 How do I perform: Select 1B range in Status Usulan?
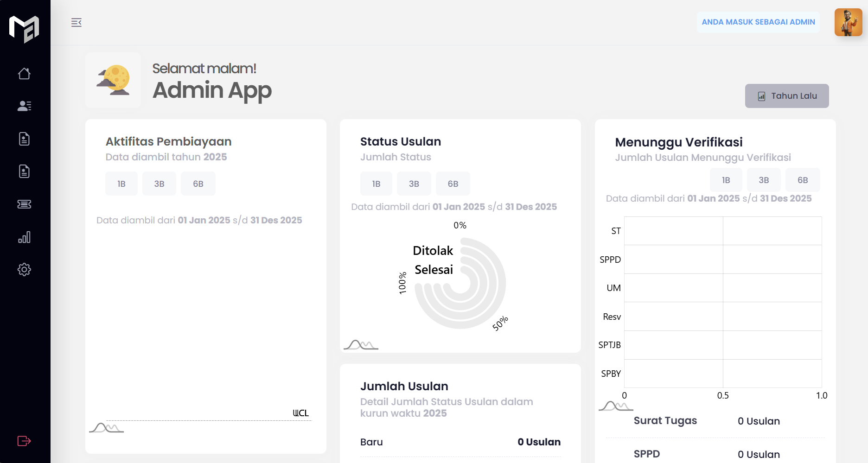click(376, 184)
